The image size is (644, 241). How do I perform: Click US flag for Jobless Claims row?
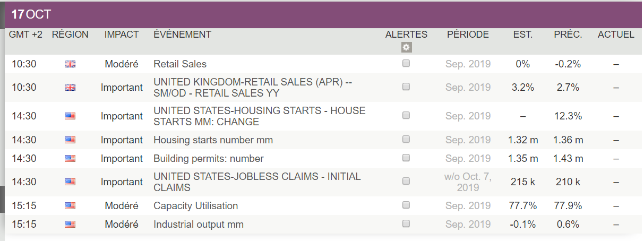click(70, 182)
